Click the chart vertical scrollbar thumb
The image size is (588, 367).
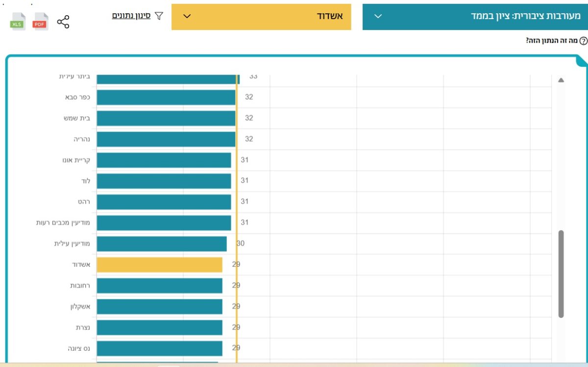tap(561, 274)
